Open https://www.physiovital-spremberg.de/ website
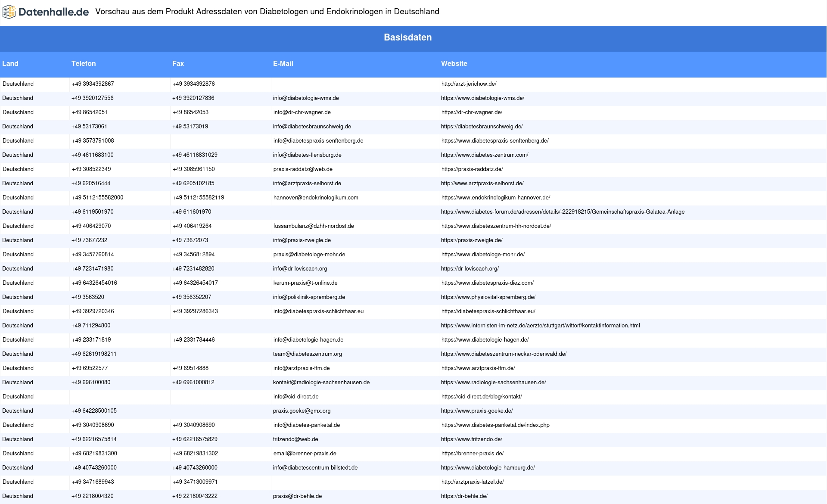The width and height of the screenshot is (827, 504). (488, 297)
